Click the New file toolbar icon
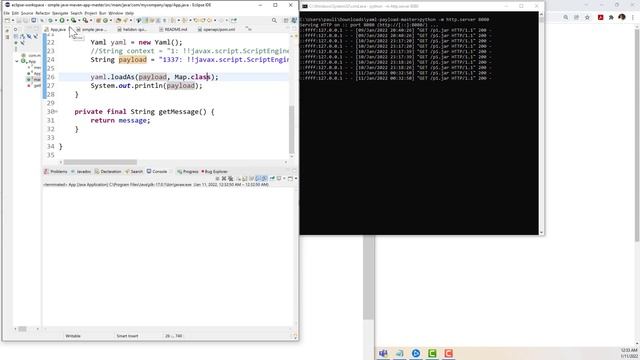This screenshot has height=360, width=640. 7,20
